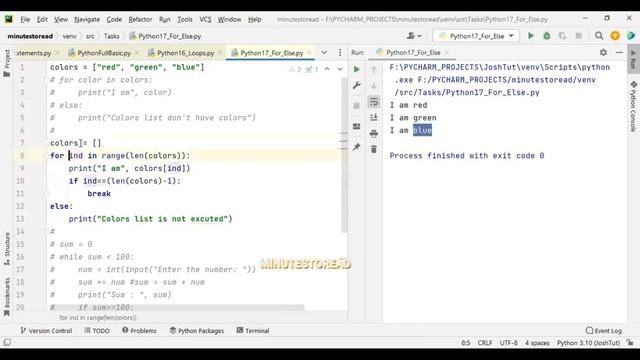The width and height of the screenshot is (640, 360).
Task: Clear console output with the trash icon
Action: click(x=373, y=149)
